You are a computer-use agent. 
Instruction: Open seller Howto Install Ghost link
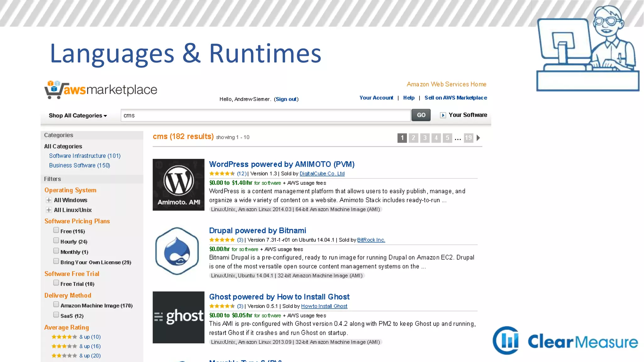pos(324,306)
